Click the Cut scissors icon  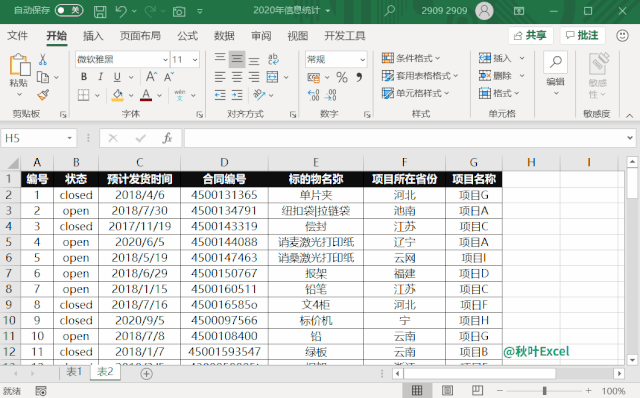tap(42, 60)
